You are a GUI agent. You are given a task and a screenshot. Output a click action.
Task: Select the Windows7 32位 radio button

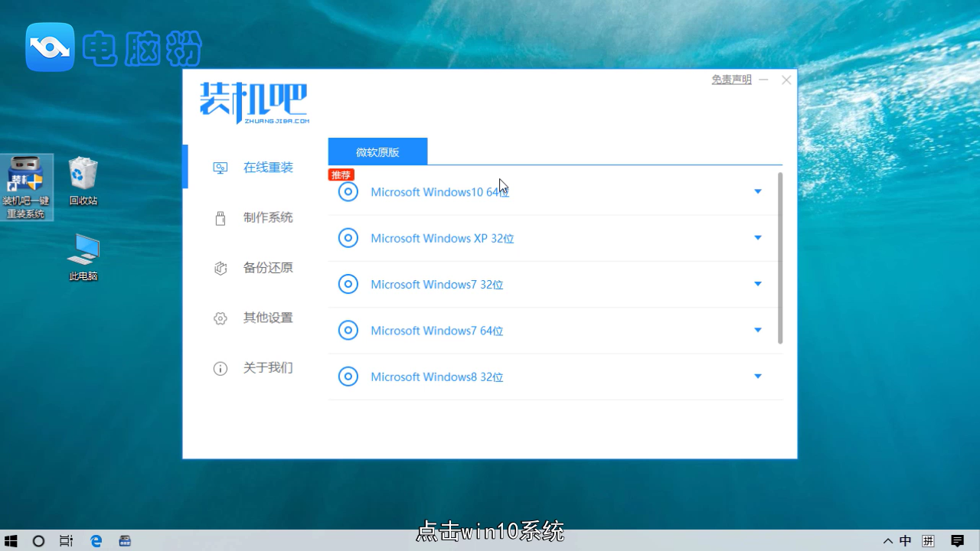point(348,285)
